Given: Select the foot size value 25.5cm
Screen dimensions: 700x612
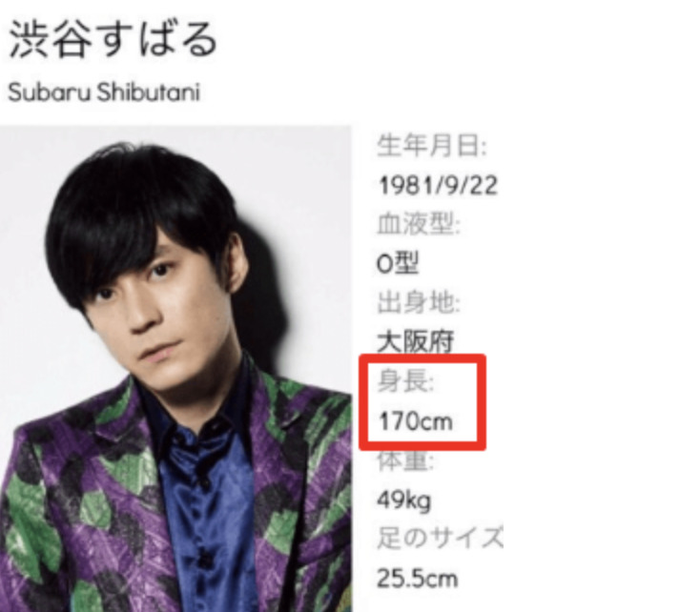Looking at the screenshot, I should pos(418,578).
